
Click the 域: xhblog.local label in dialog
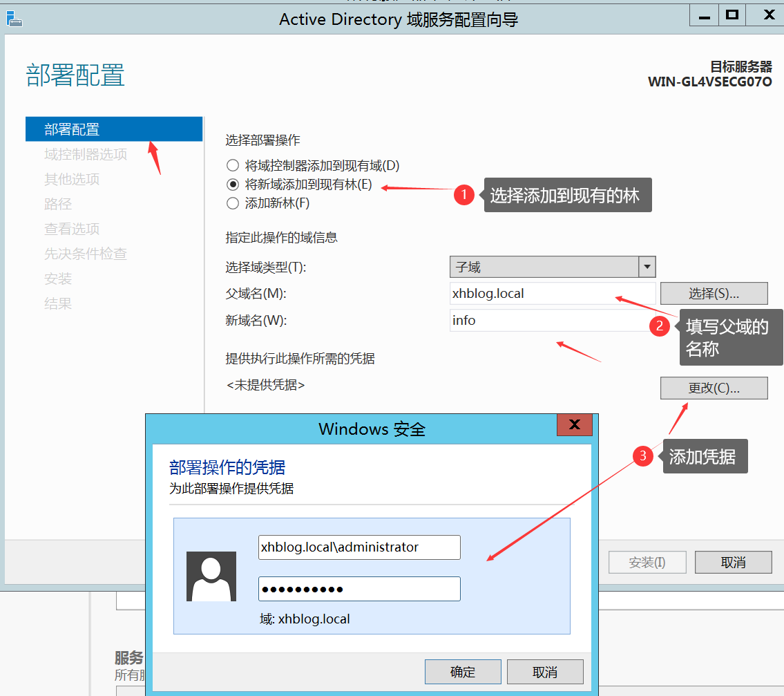pos(305,619)
